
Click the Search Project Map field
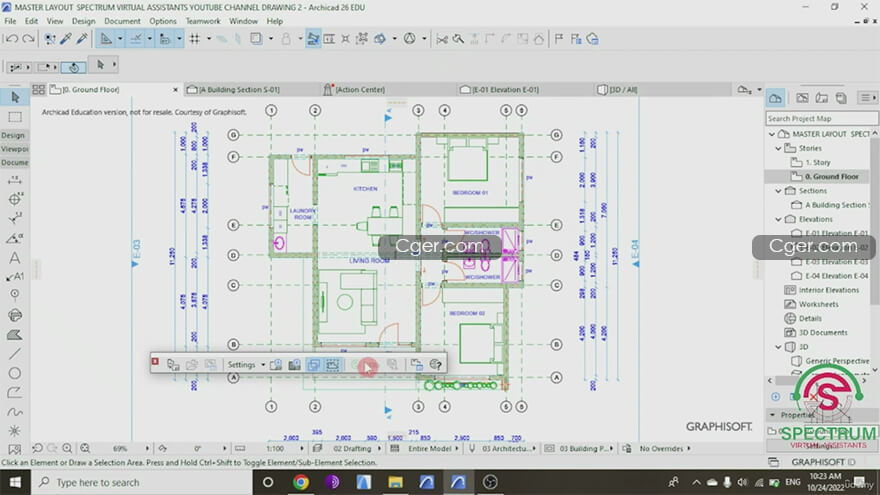point(822,118)
